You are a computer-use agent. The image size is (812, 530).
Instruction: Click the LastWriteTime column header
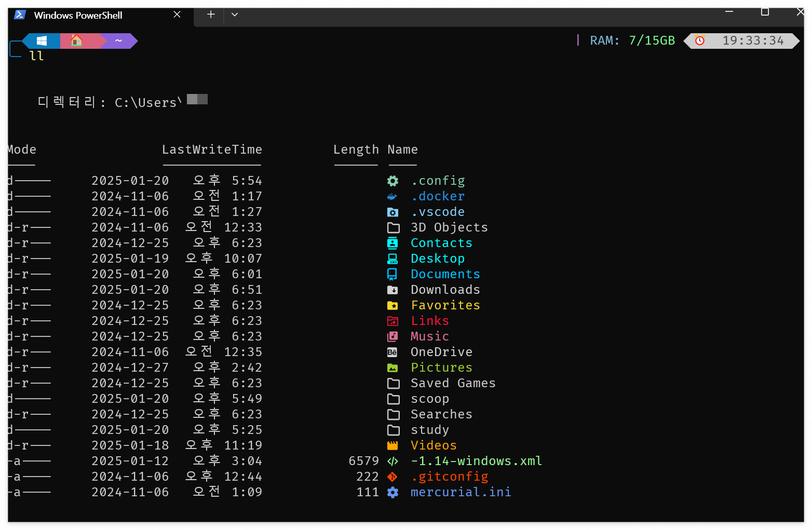point(212,150)
